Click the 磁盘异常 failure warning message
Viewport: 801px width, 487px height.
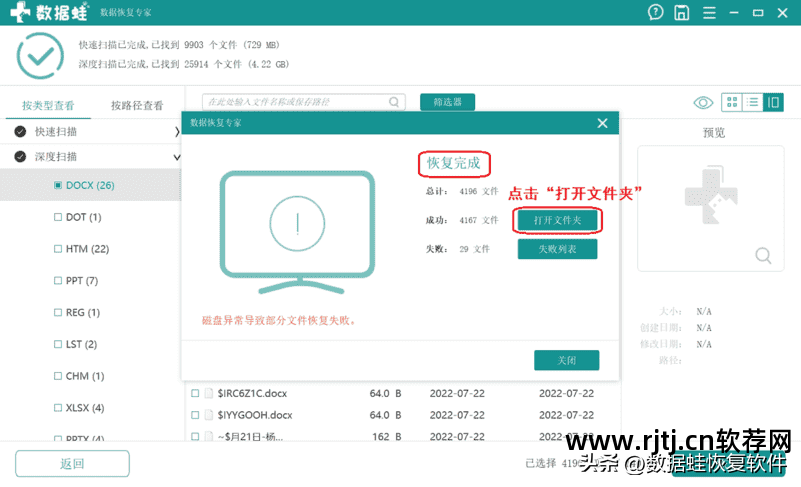click(x=279, y=320)
